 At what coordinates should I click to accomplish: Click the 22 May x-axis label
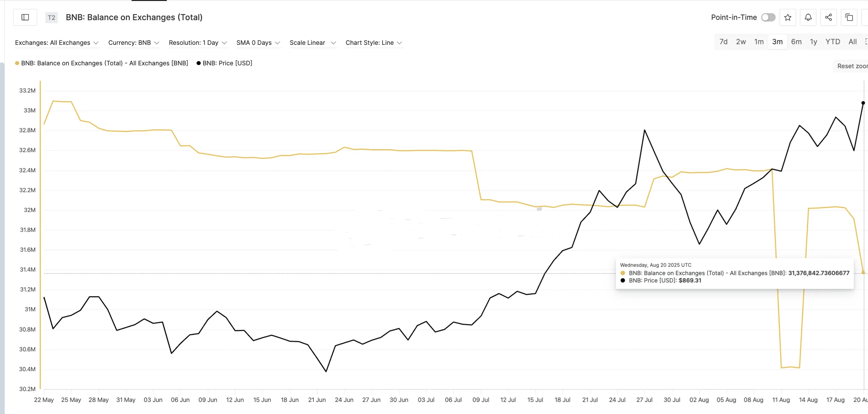click(44, 400)
